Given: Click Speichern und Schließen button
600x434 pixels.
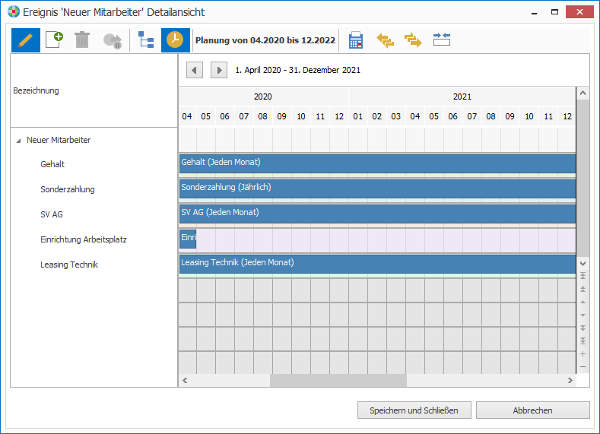Looking at the screenshot, I should (414, 410).
